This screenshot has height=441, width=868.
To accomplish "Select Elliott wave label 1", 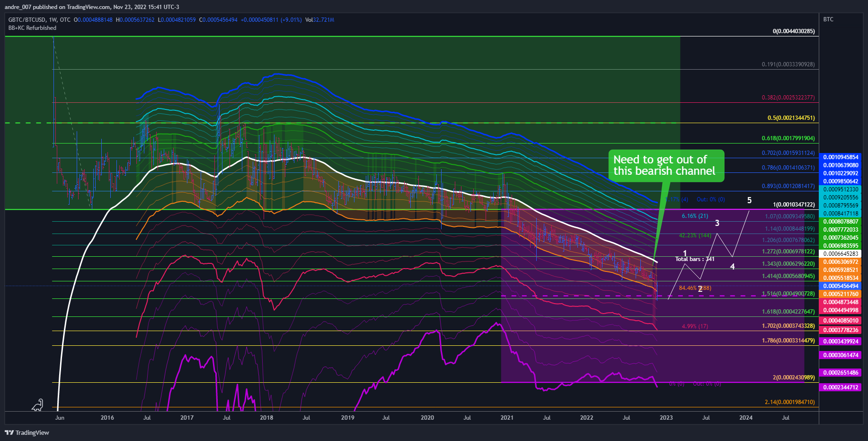I will [x=685, y=253].
